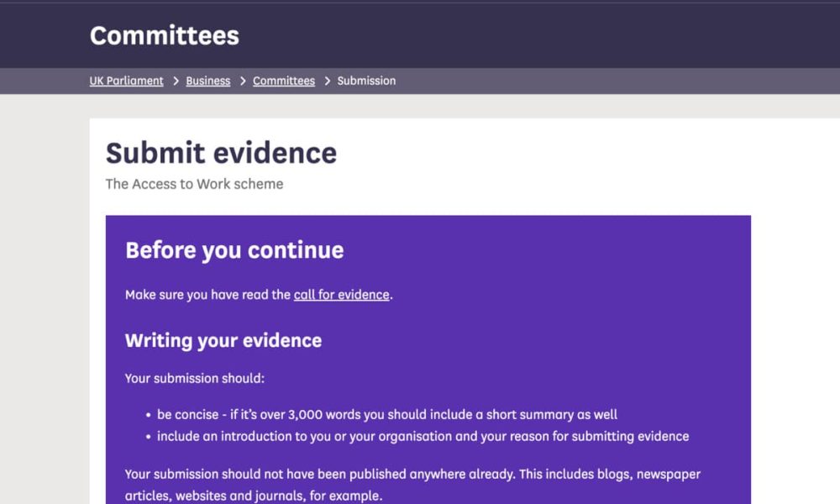Click the chevron after Business breadcrumb
This screenshot has height=504, width=840.
pyautogui.click(x=241, y=81)
